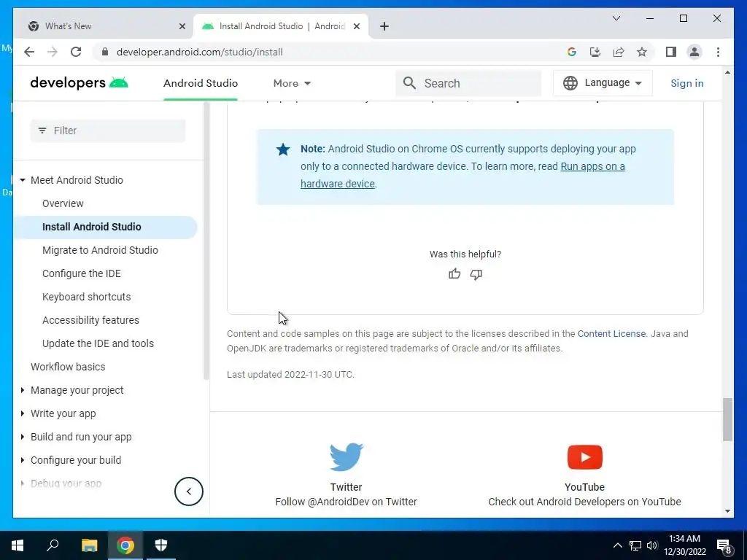Image resolution: width=747 pixels, height=560 pixels.
Task: Click the Twitter bird icon
Action: 347,456
